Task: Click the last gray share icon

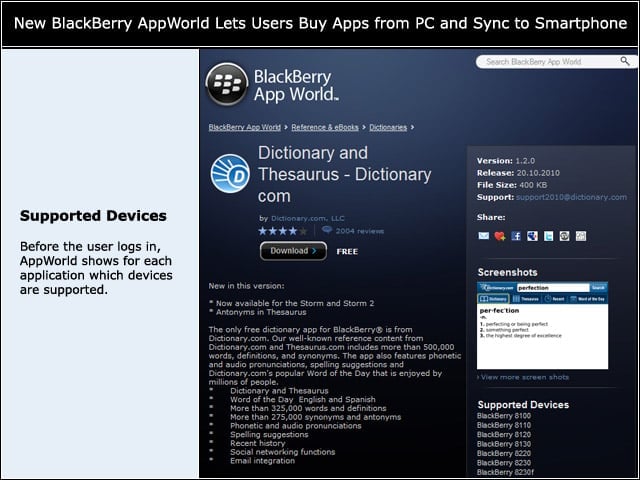Action: pyautogui.click(x=581, y=236)
